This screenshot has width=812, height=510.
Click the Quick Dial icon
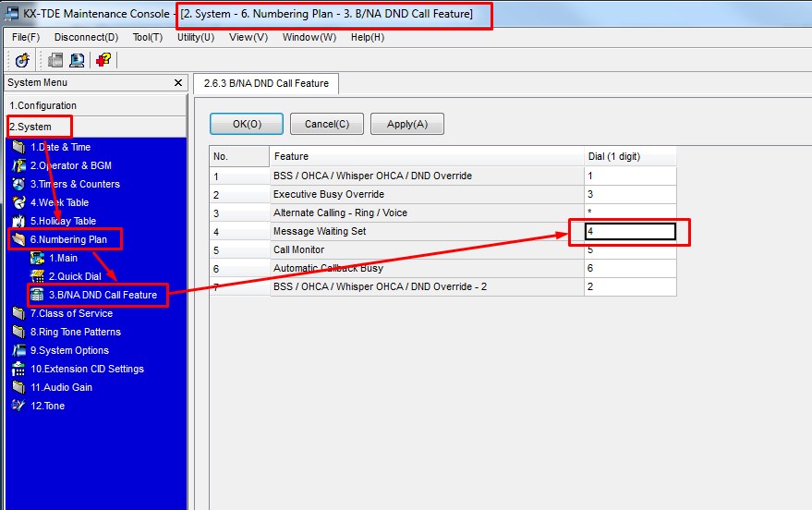coord(37,276)
